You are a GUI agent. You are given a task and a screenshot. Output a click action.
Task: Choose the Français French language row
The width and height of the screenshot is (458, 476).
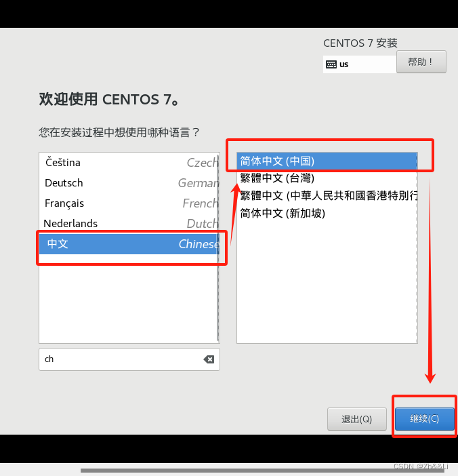coord(128,203)
